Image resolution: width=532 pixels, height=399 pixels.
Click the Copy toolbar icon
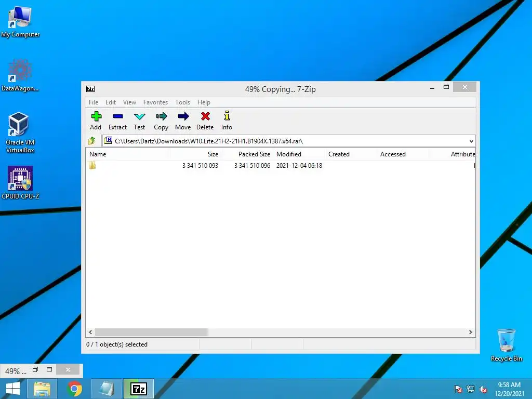(161, 116)
